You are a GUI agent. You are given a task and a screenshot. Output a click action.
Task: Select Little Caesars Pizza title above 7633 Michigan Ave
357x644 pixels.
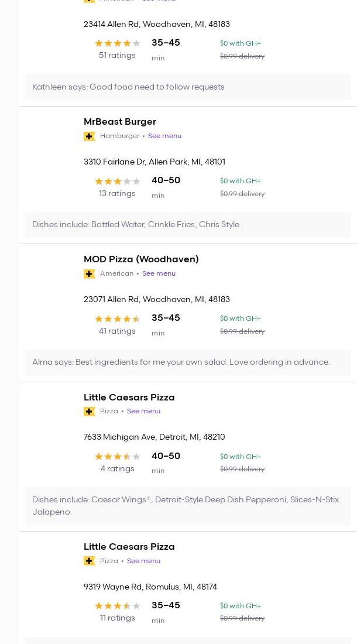[129, 398]
